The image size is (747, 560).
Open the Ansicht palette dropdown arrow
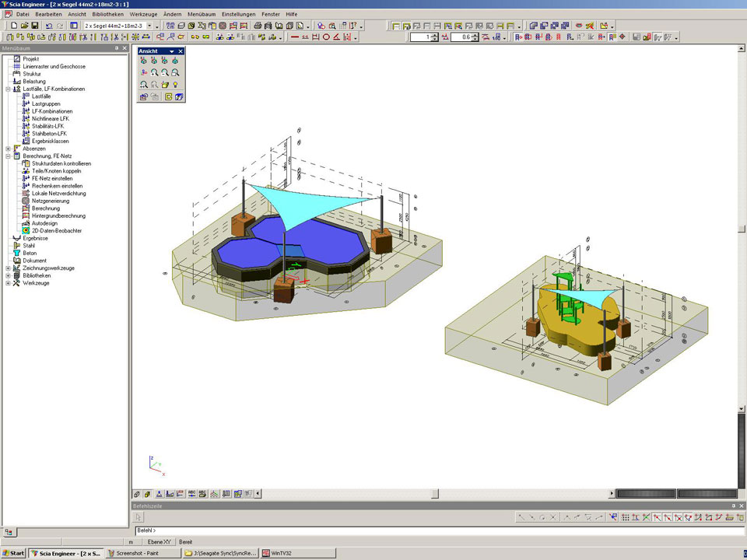coord(172,51)
